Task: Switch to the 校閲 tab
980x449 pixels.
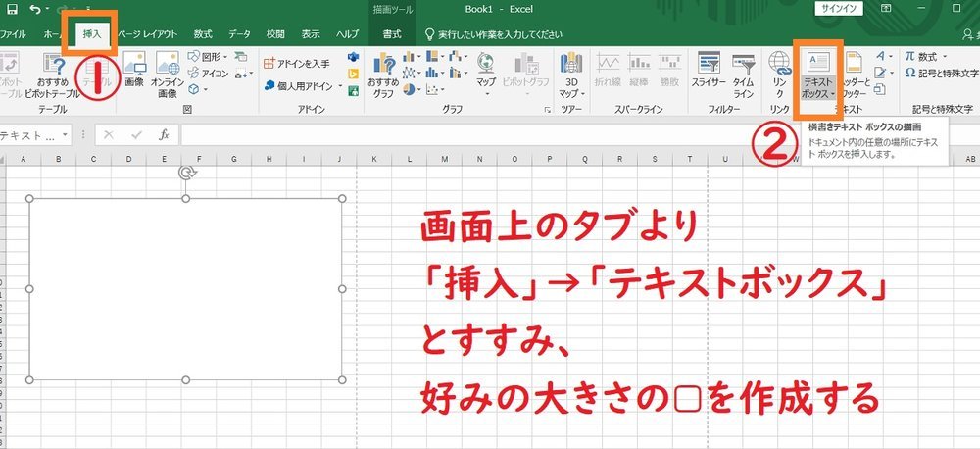Action: (x=275, y=33)
